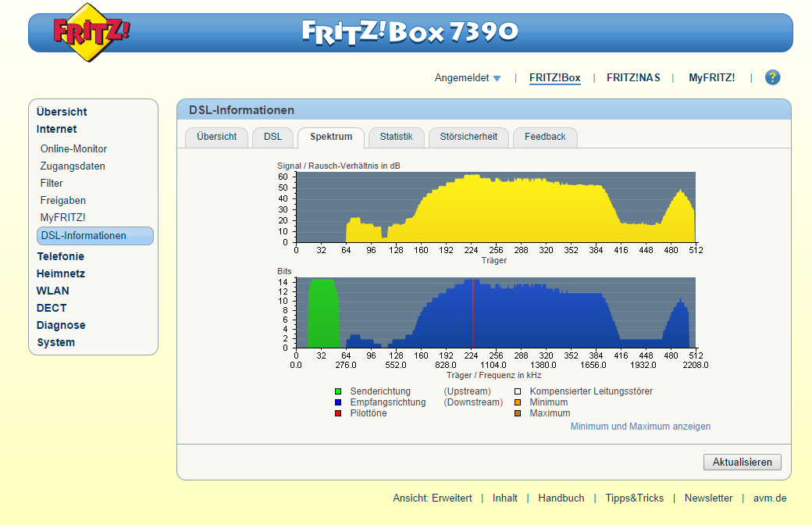Open the Inhalt footer link

pyautogui.click(x=505, y=498)
